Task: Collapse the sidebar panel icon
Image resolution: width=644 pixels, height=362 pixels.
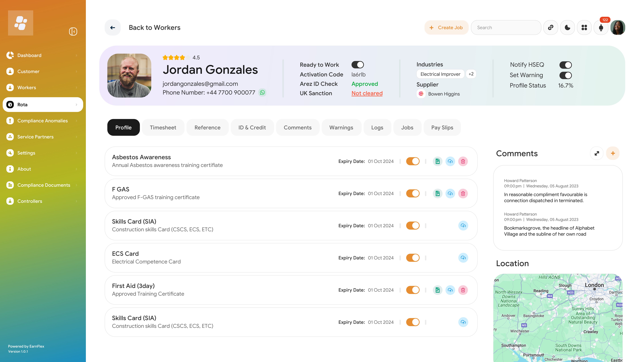Action: pyautogui.click(x=73, y=32)
